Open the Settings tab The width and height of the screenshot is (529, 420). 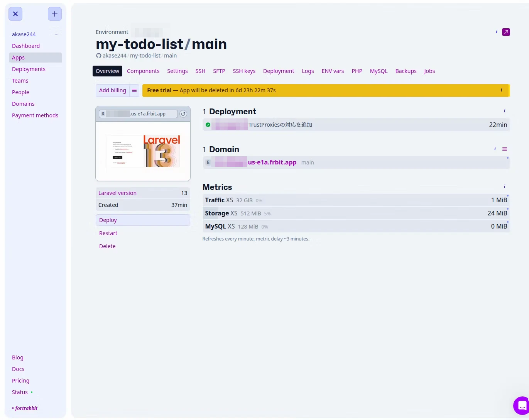coord(177,71)
